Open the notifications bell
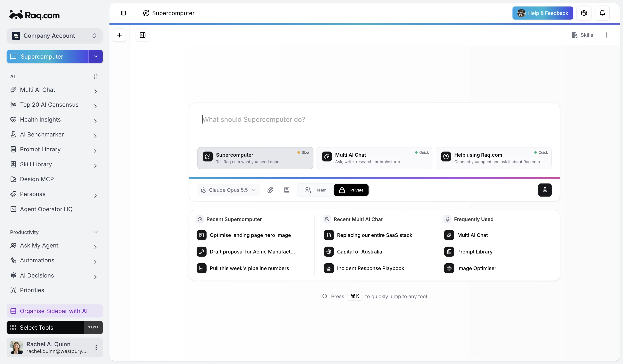623x364 pixels. click(x=602, y=13)
